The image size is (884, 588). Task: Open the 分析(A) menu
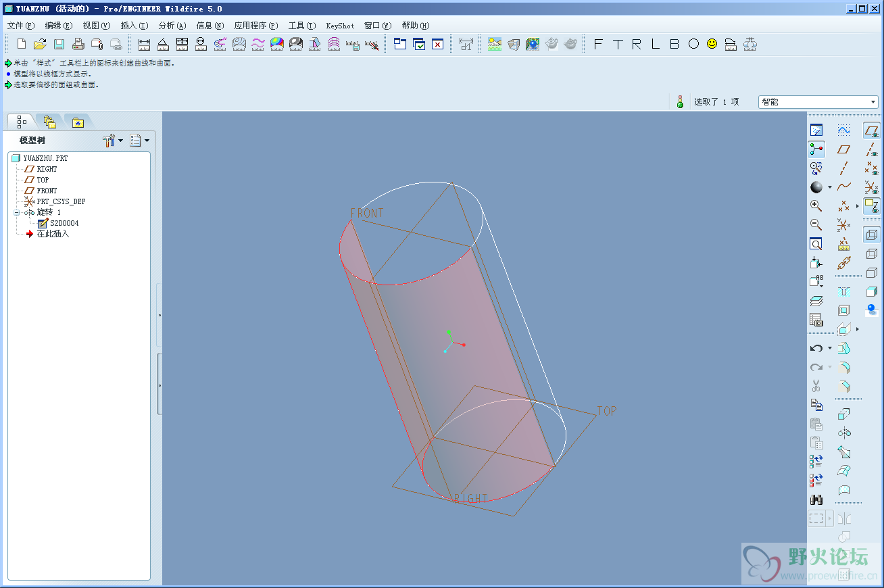pyautogui.click(x=172, y=26)
